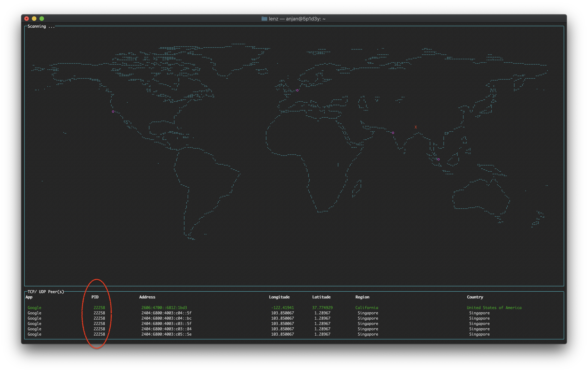Click the "Scanning ..." panel title
The image size is (588, 372).
tap(41, 26)
